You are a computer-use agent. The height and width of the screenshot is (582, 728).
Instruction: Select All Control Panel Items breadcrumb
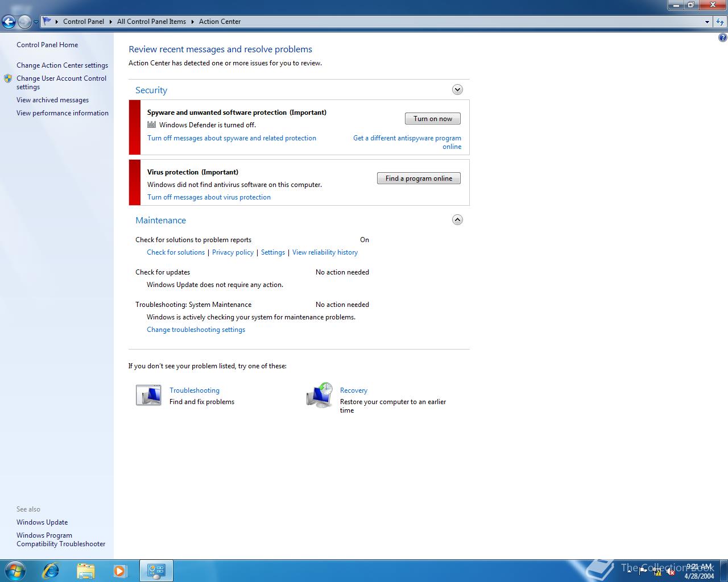coord(151,22)
